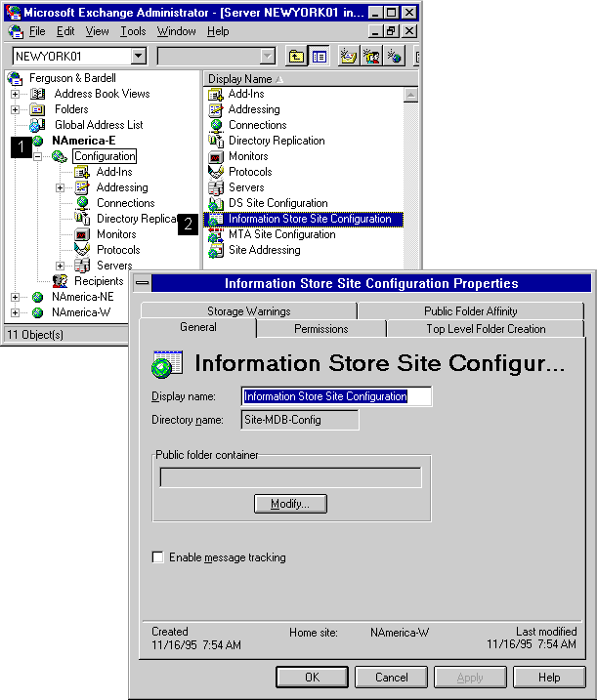The image size is (597, 700).
Task: Expand the Folders tree node
Action: point(16,109)
